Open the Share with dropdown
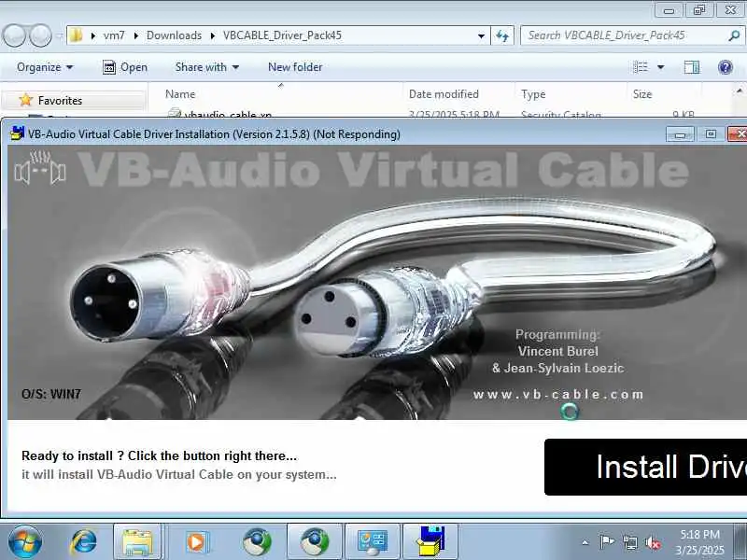Viewport: 747px width, 560px height. point(206,67)
